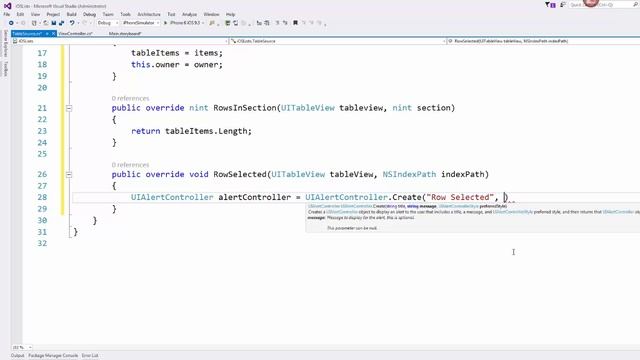Screen dimensions: 640x360
Task: Open the Build menu
Action: [71, 14]
